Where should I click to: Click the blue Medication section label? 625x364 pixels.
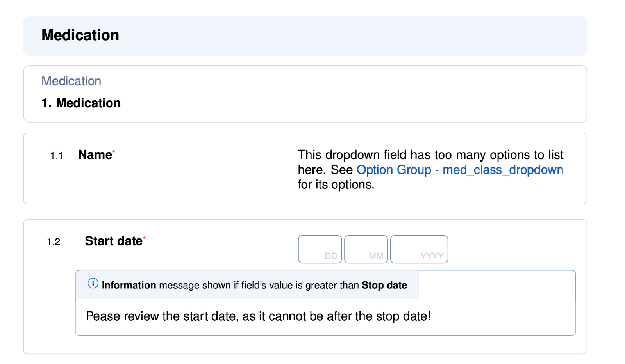71,81
